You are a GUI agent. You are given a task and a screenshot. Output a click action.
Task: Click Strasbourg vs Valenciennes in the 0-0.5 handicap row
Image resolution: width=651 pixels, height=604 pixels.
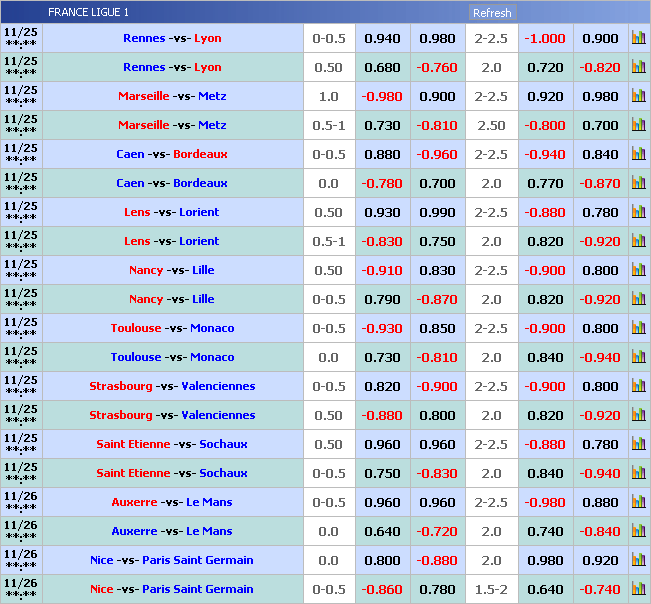point(172,386)
